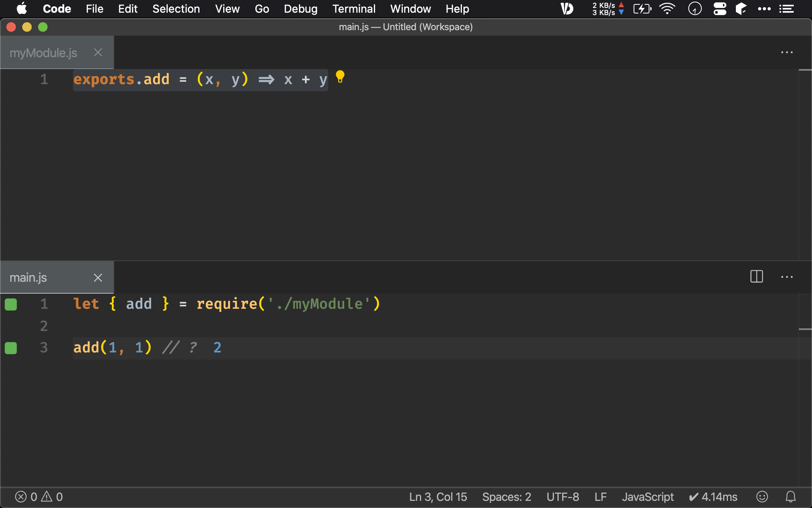Click the Ln 3, Col 15 position indicator
This screenshot has height=508, width=812.
(438, 496)
